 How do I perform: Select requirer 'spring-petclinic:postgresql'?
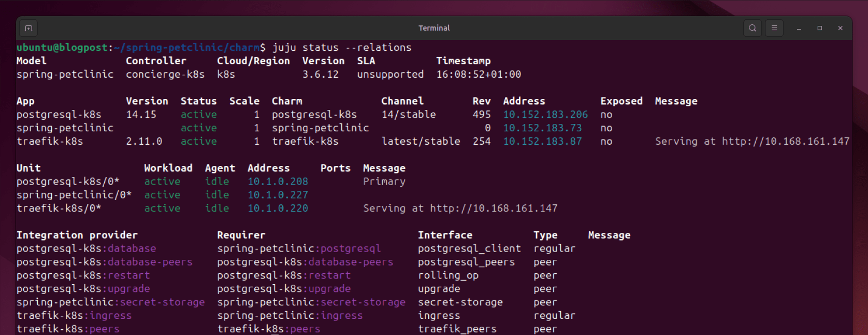pyautogui.click(x=299, y=249)
